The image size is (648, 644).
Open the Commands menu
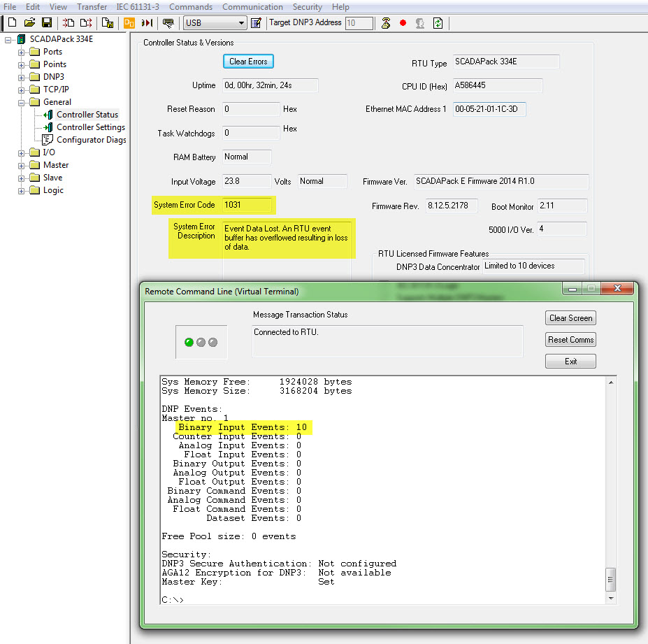click(191, 7)
